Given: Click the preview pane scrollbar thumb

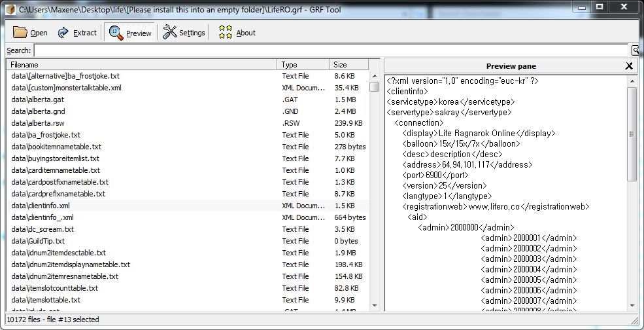Looking at the screenshot, I should 632,134.
